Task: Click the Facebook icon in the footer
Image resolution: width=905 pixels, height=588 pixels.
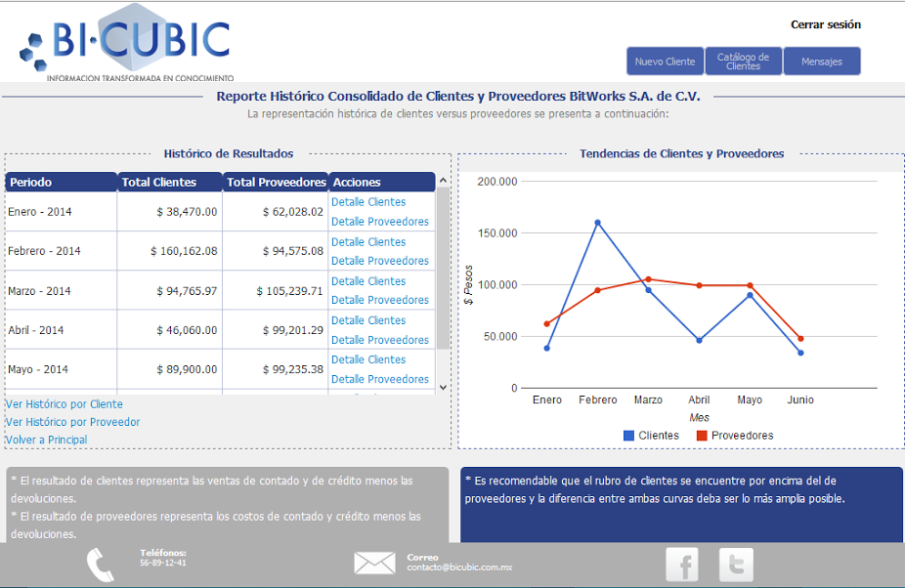Action: (682, 565)
